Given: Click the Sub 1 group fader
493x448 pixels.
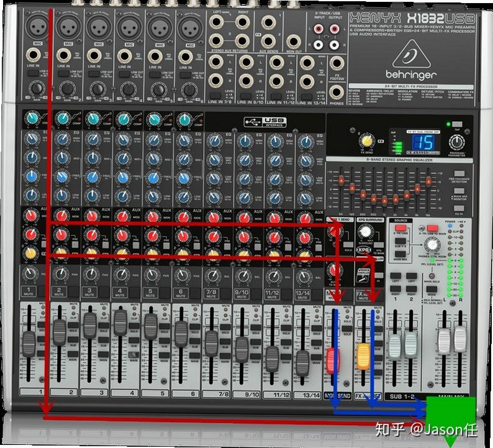Looking at the screenshot, I should (396, 346).
